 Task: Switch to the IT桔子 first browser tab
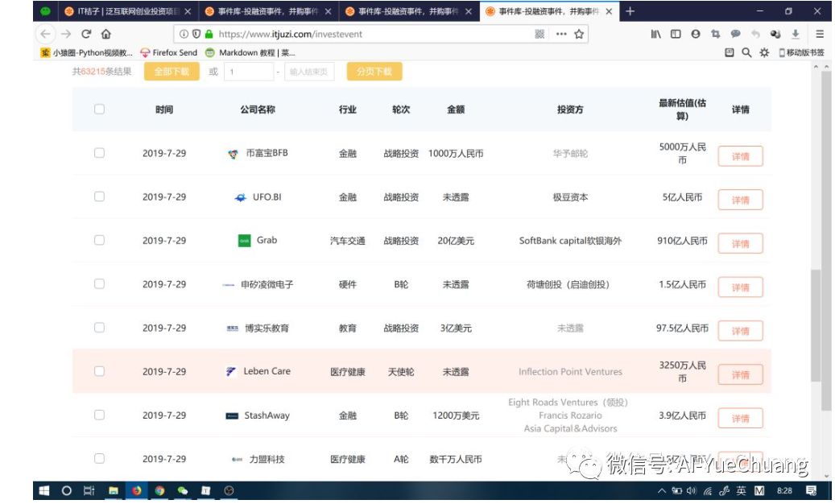click(128, 11)
